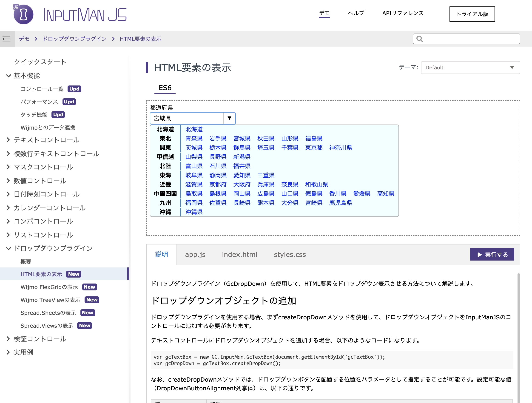The image size is (532, 403).
Task: Select 和歌山県 in the 近畿 row
Action: point(316,184)
